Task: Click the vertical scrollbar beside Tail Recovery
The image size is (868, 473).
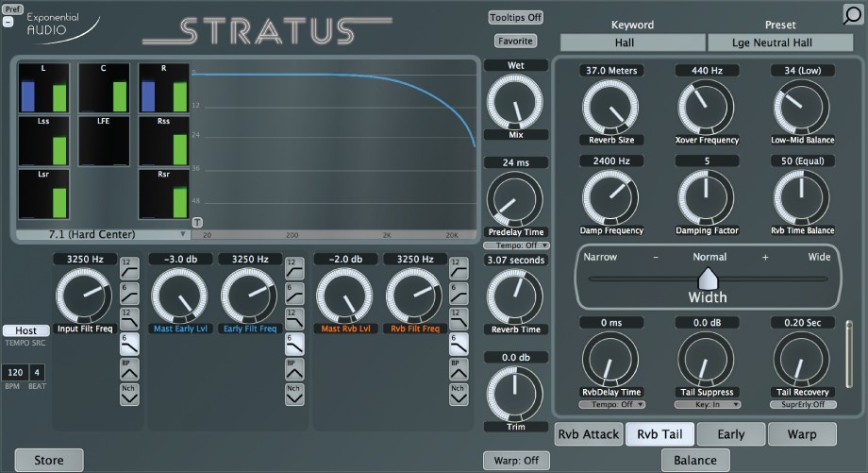Action: click(x=849, y=353)
